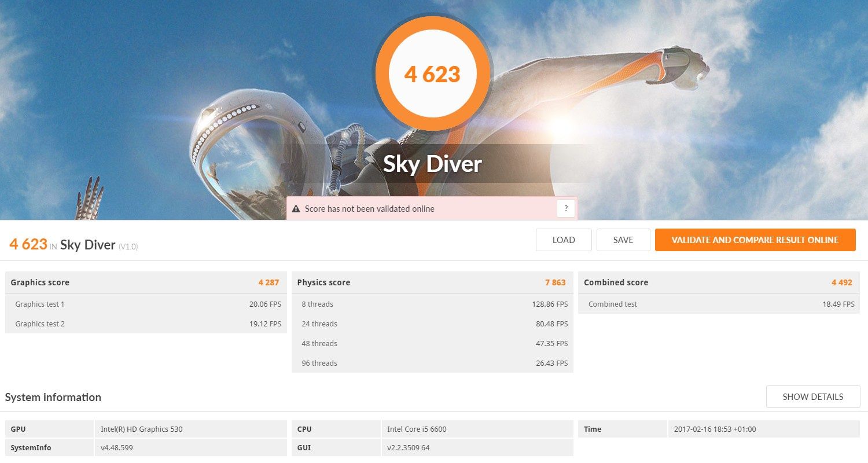Image resolution: width=868 pixels, height=463 pixels.
Task: Click the System information heading
Action: tap(53, 397)
